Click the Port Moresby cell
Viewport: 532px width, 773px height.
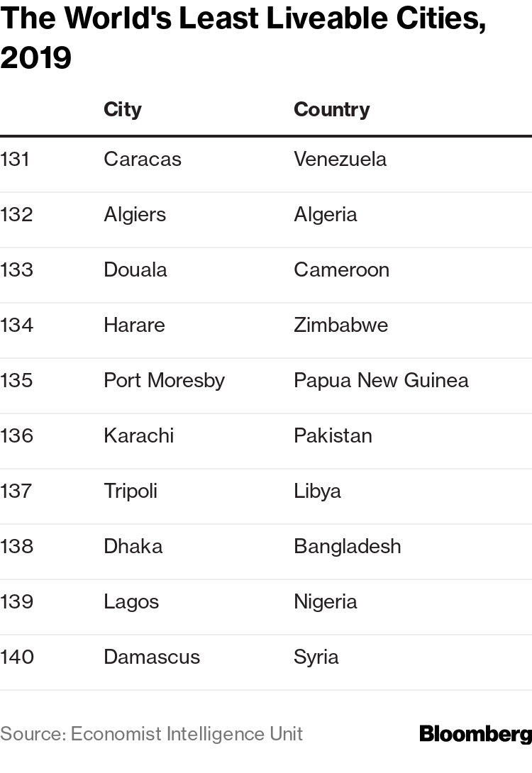tap(164, 381)
